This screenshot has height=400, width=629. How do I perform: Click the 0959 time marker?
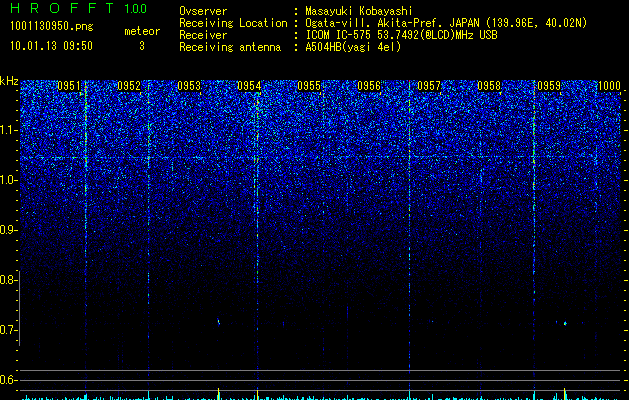[549, 86]
